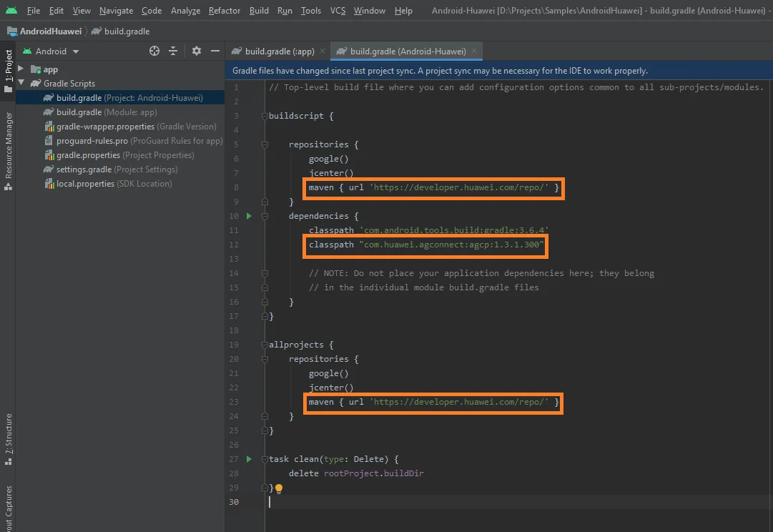The height and width of the screenshot is (532, 773).
Task: Click the run arrow next to task clean
Action: (x=249, y=459)
